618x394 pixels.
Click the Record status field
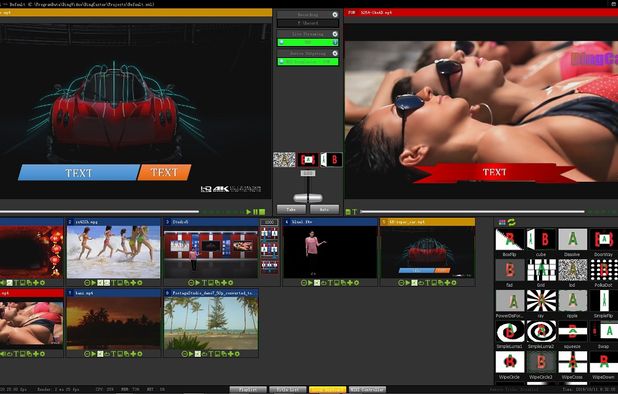click(x=308, y=23)
